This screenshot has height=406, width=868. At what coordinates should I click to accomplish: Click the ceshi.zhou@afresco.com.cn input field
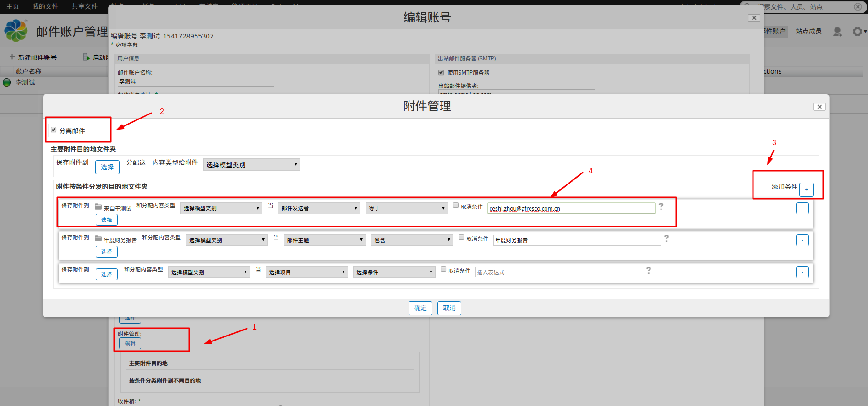[572, 208]
